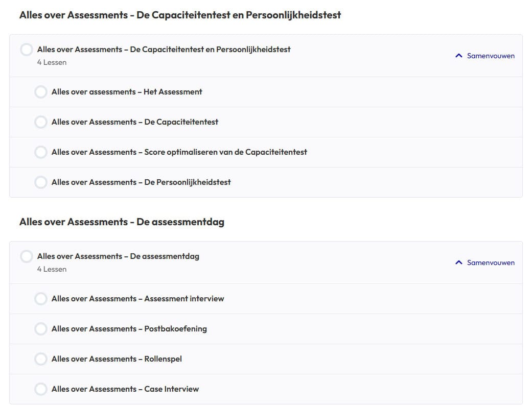Mark lesson 'Het Assessment' as complete
Screen dimensions: 532x406
pyautogui.click(x=41, y=92)
